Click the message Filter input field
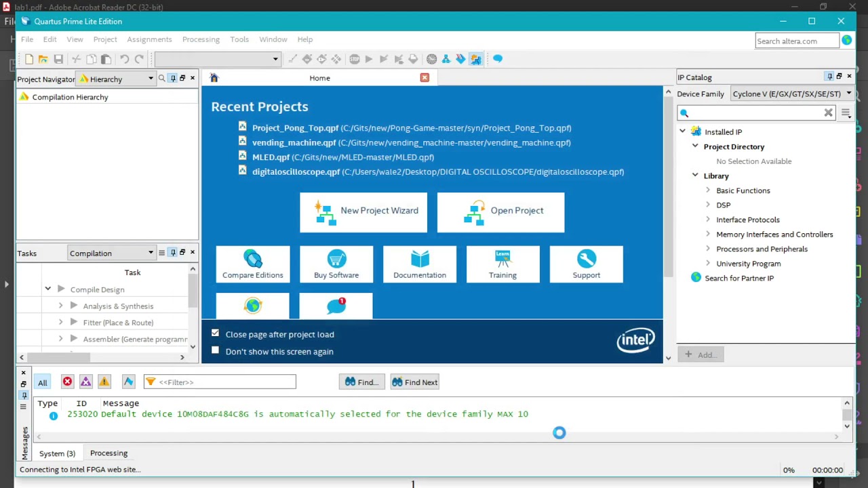Image resolution: width=868 pixels, height=488 pixels. [220, 382]
